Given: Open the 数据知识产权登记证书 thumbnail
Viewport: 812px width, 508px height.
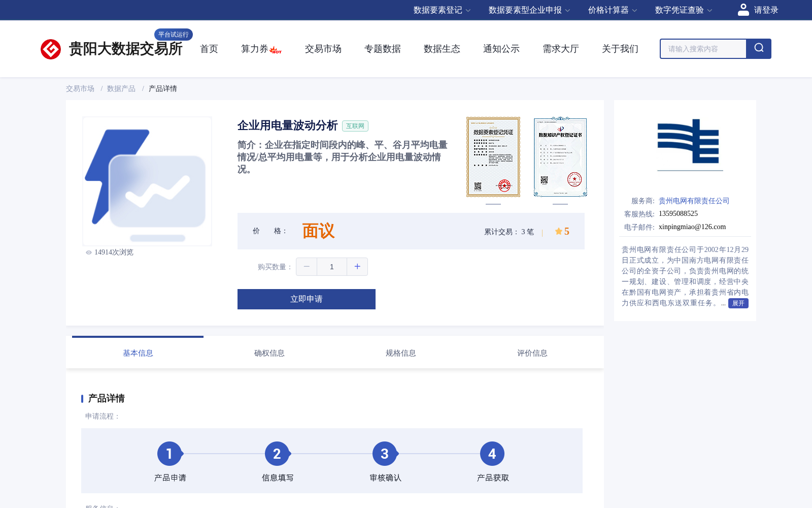Looking at the screenshot, I should [560, 157].
